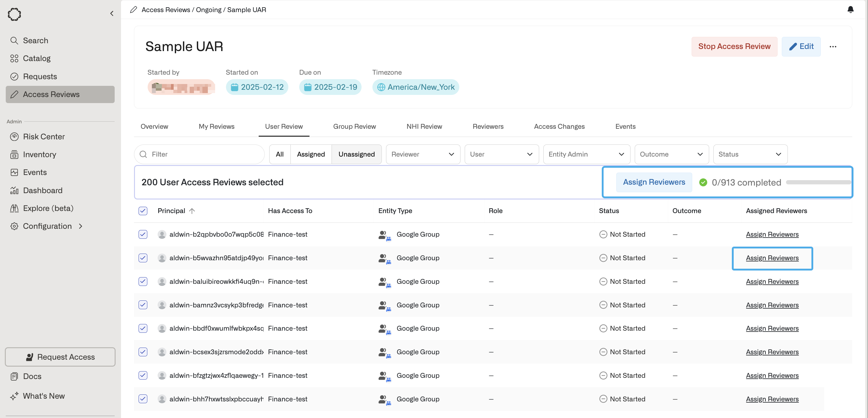The width and height of the screenshot is (868, 418).
Task: Click the three-dot more options icon
Action: [833, 47]
